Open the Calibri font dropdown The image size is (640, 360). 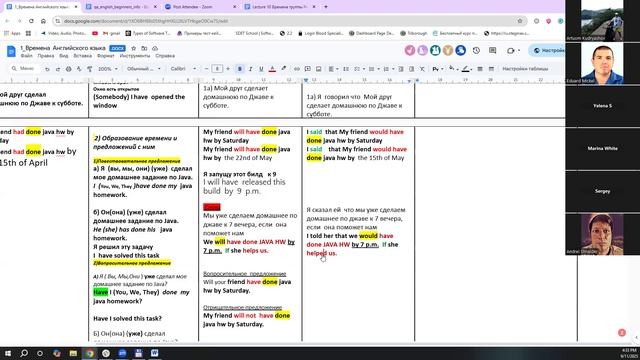(x=183, y=69)
